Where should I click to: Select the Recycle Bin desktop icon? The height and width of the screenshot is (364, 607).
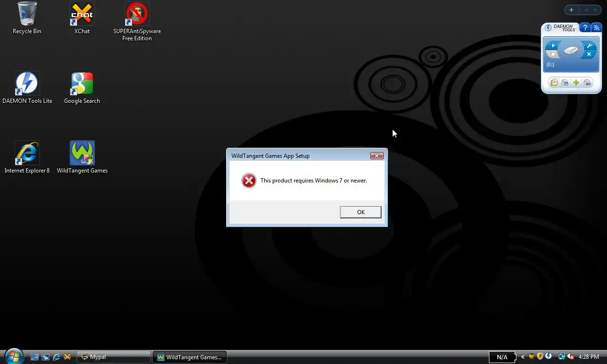point(27,18)
